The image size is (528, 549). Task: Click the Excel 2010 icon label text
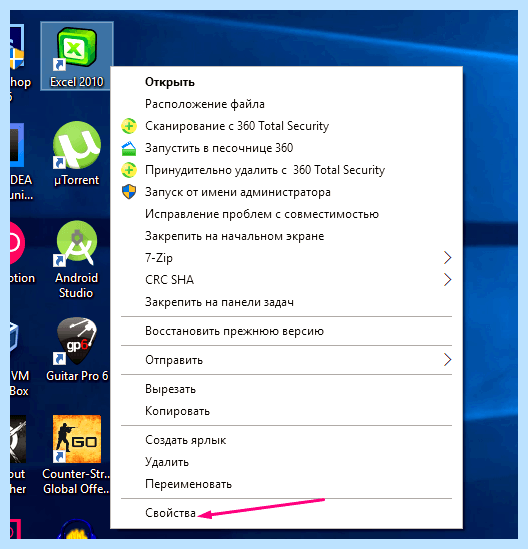(77, 82)
